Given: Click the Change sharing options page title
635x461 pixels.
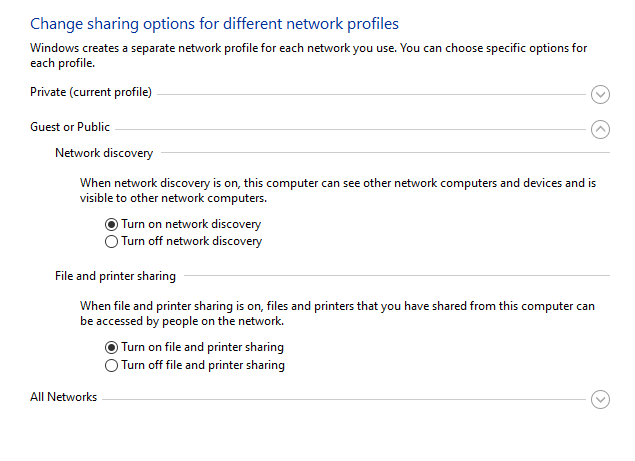Looking at the screenshot, I should 214,24.
